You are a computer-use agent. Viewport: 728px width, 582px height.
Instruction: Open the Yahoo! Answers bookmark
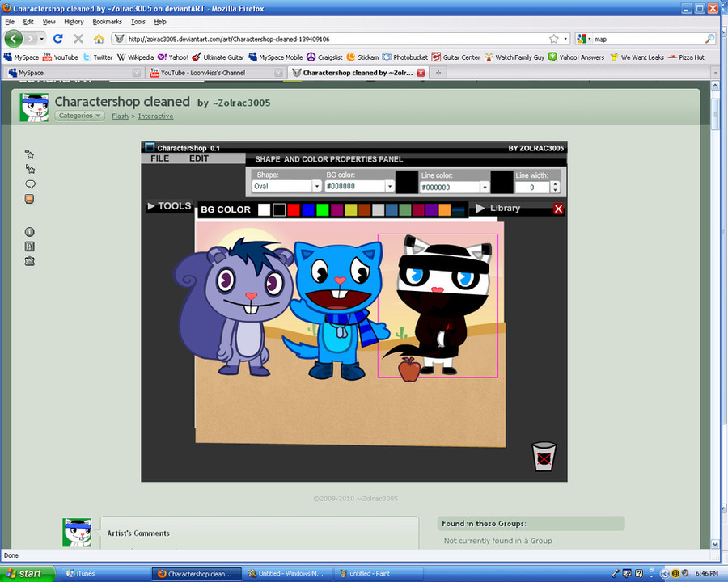click(x=576, y=57)
